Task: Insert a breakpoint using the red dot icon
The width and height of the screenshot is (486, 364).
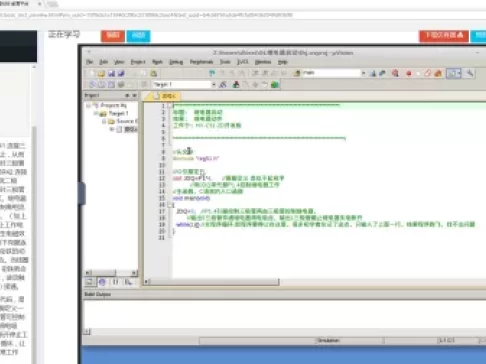Action: [409, 74]
